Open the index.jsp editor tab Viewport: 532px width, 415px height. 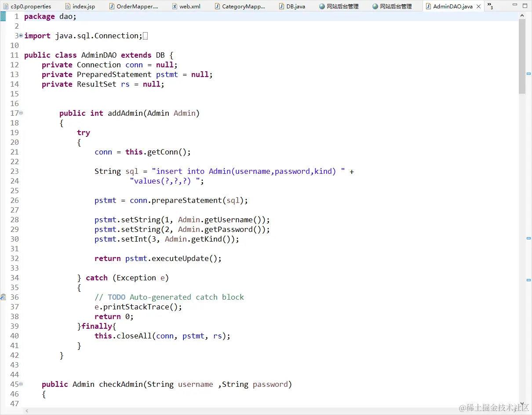80,6
